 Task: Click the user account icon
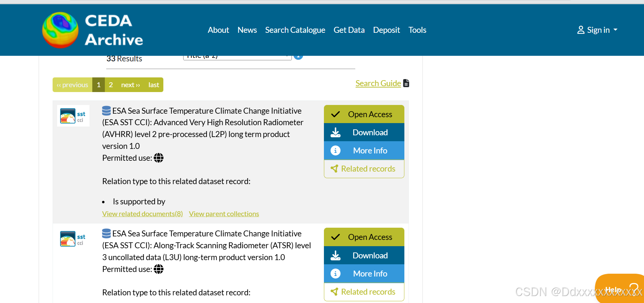(581, 30)
